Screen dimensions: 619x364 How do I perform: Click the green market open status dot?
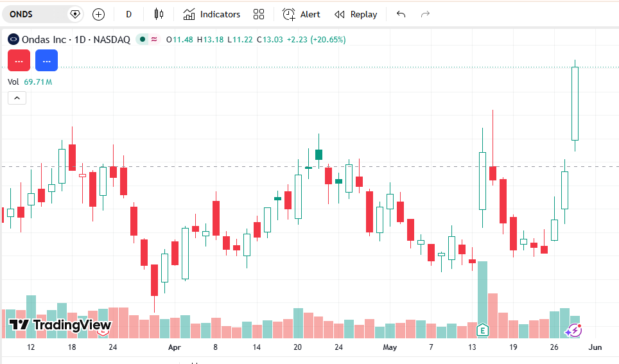point(143,39)
